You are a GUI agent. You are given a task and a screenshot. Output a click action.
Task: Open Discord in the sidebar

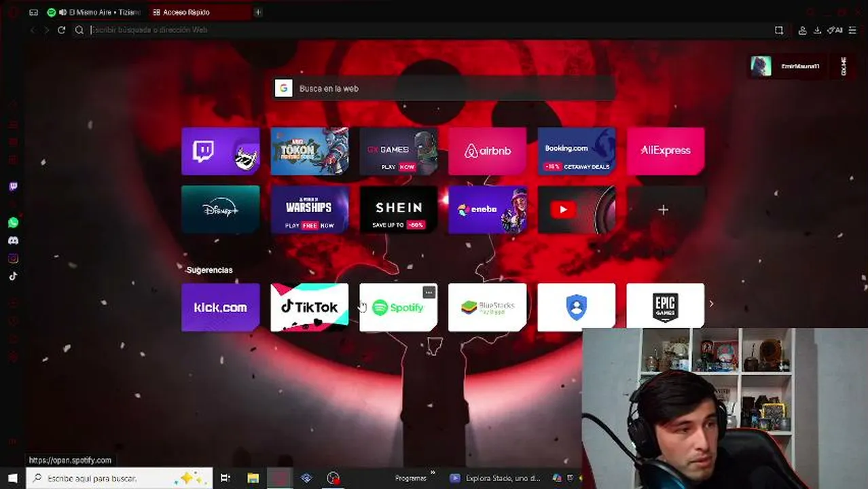tap(13, 240)
